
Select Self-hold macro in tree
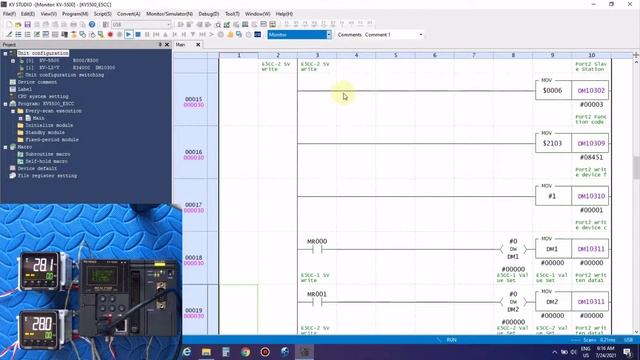coord(47,161)
